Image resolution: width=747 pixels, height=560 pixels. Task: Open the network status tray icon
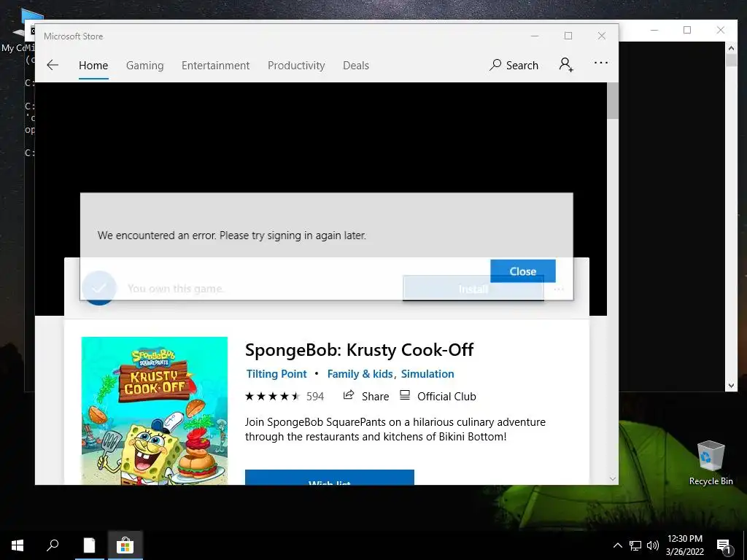[635, 545]
